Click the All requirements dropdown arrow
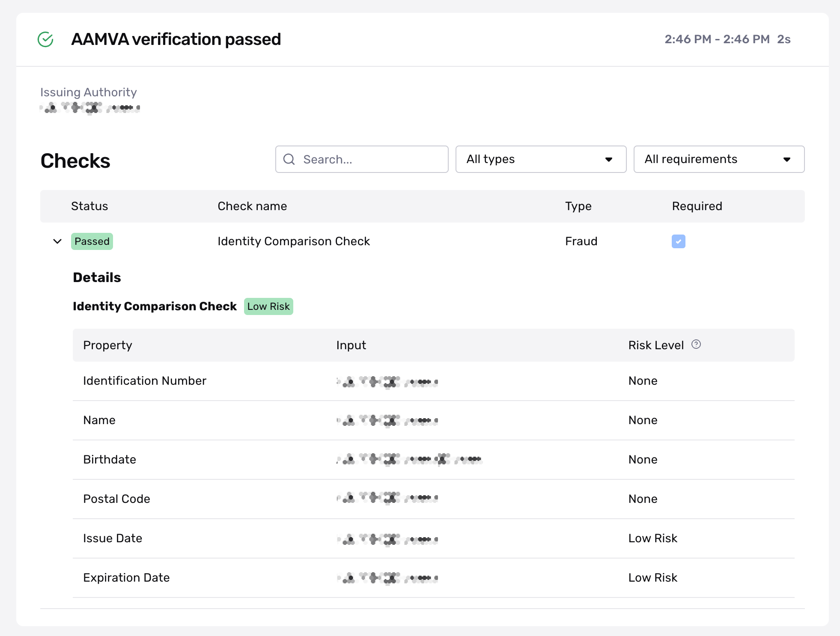 [786, 160]
